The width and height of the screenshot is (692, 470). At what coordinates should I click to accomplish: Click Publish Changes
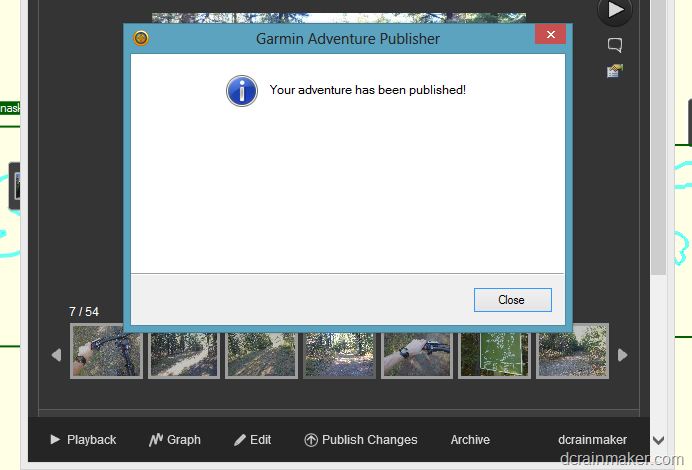pos(361,440)
